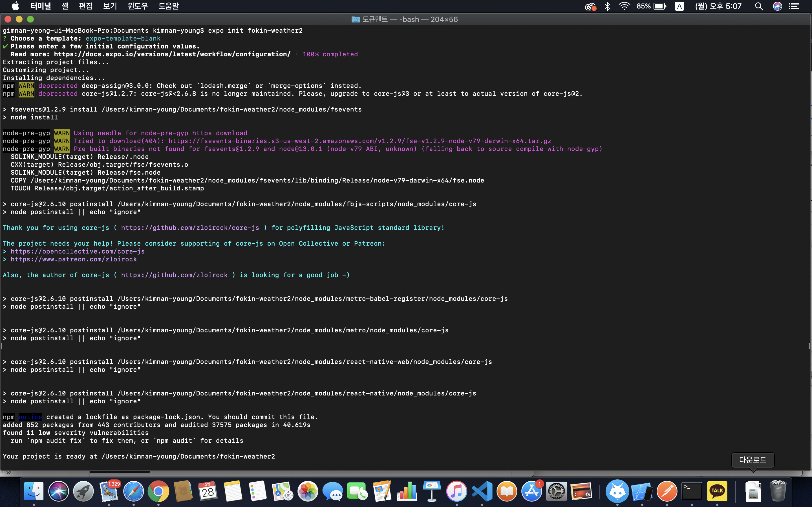Viewport: 812px width, 507px height.
Task: Click the opencollective.com/core-js link
Action: (x=78, y=252)
